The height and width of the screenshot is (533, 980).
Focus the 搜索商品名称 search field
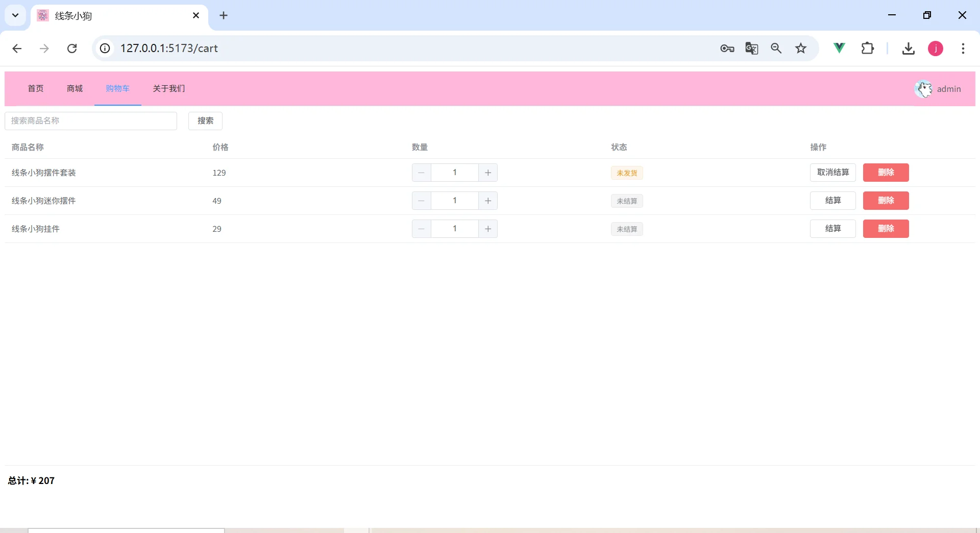coord(91,121)
